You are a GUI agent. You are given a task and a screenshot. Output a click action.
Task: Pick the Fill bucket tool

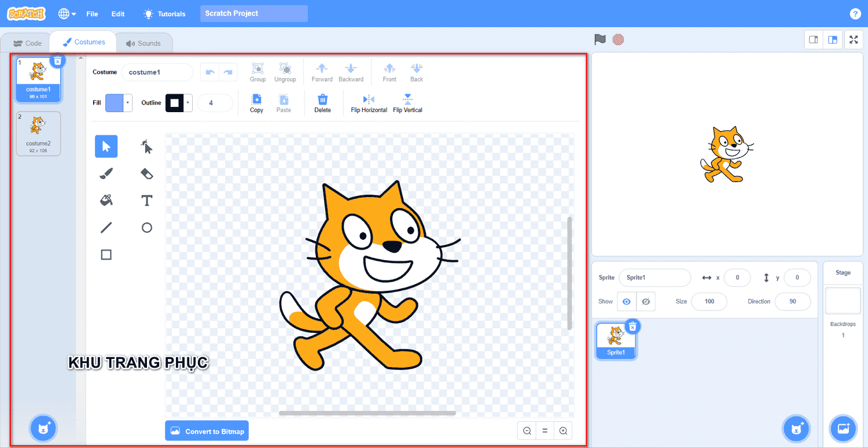106,201
